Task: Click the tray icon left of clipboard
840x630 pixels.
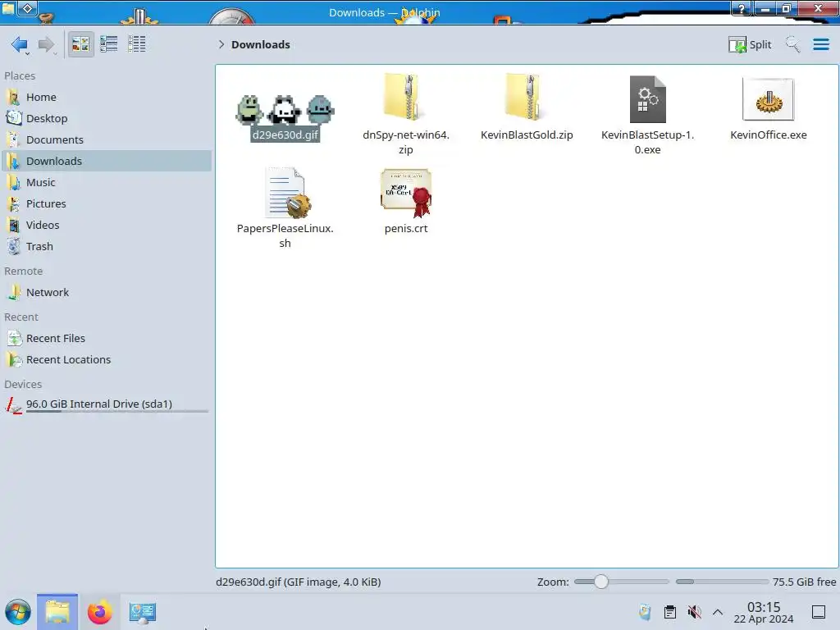Action: click(x=645, y=612)
